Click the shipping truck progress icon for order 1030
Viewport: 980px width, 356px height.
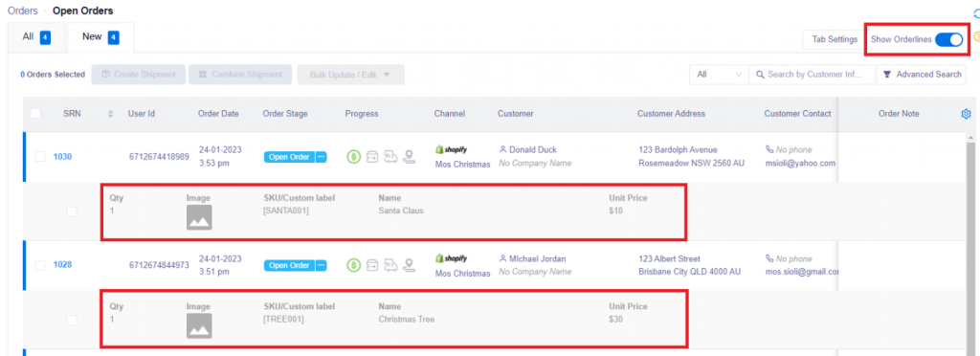coord(390,157)
